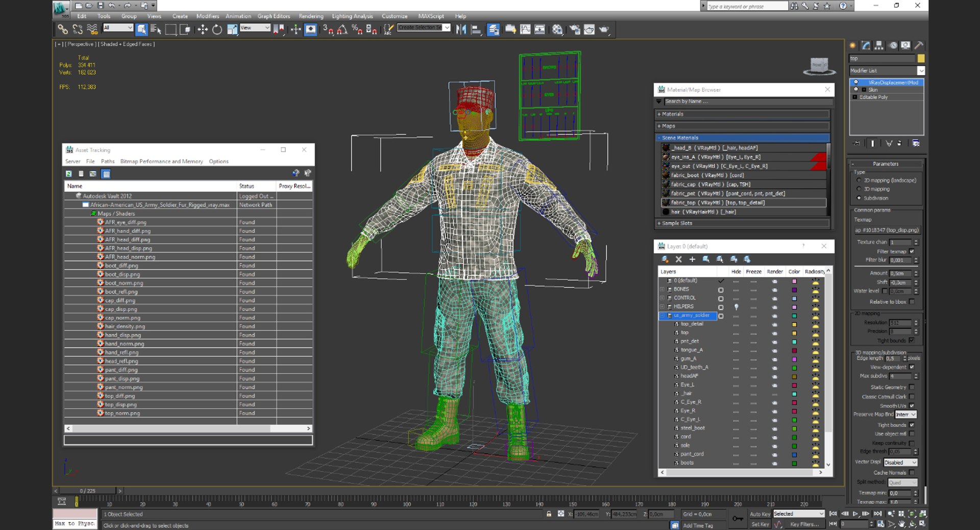Click the Go to End playback button

[x=877, y=514]
